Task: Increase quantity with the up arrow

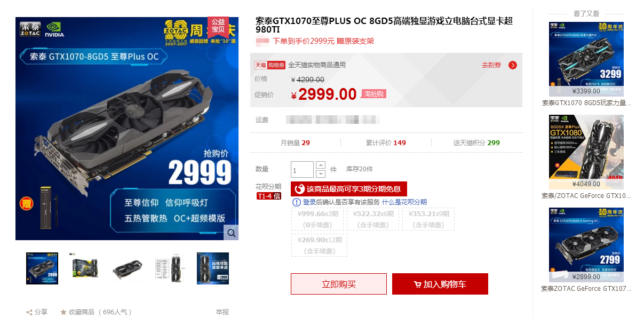Action: pos(321,165)
